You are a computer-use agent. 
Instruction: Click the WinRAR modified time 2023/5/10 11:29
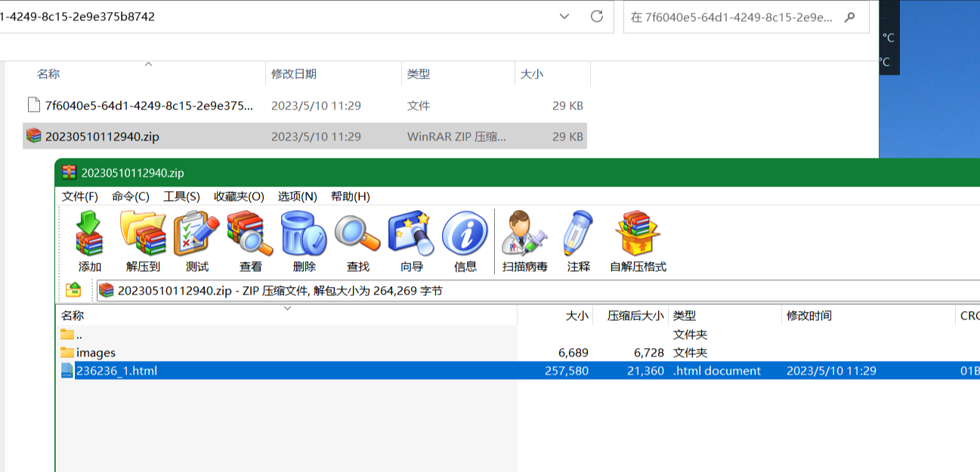point(831,371)
